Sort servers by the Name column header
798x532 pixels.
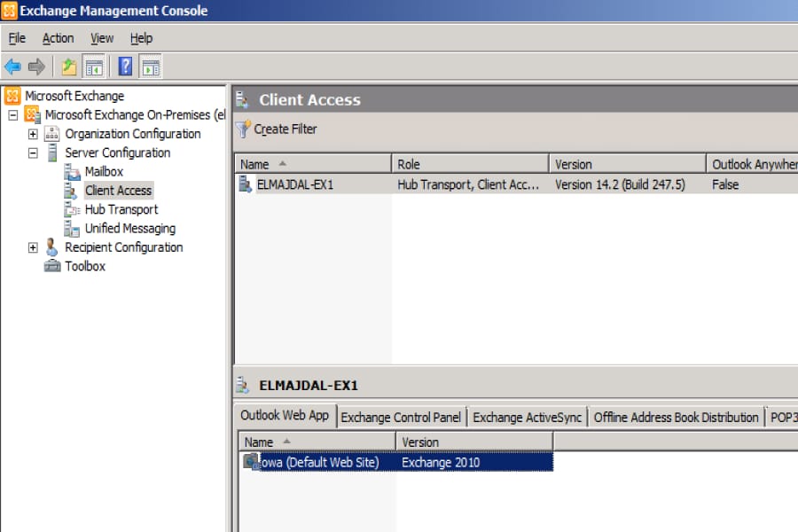(313, 164)
